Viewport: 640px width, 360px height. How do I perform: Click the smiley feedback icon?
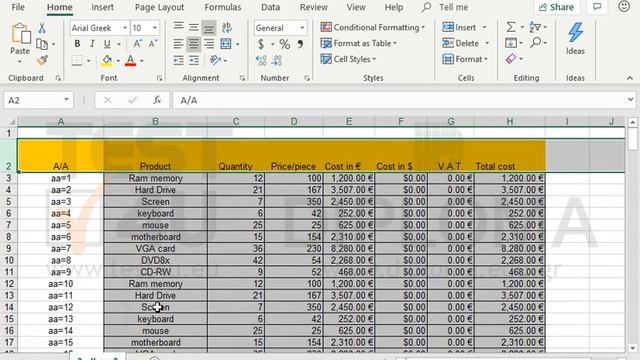624,7
